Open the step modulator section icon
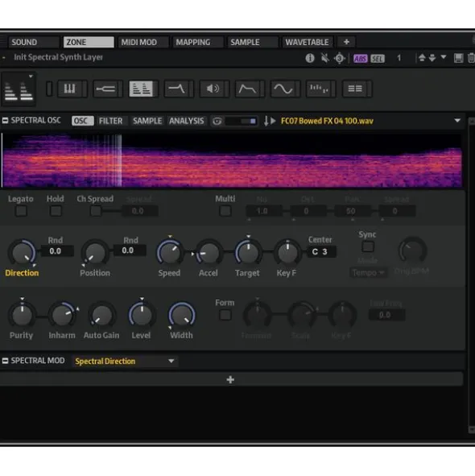 [319, 89]
